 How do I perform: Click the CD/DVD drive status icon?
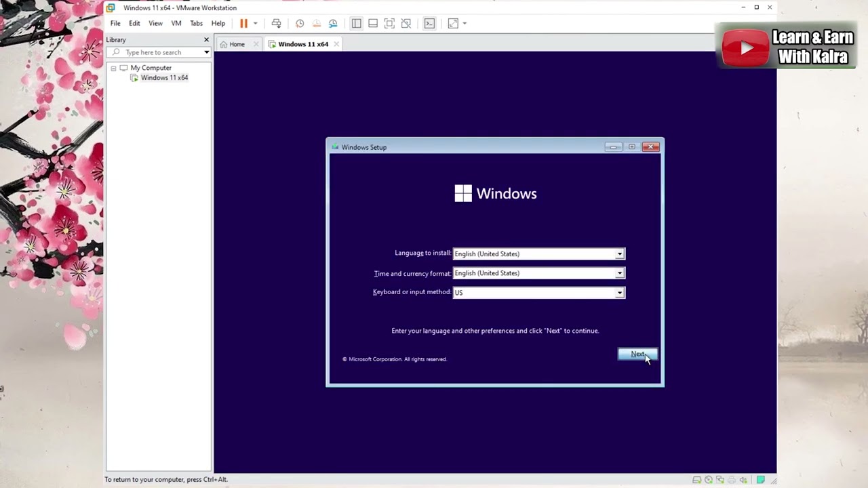coord(709,480)
